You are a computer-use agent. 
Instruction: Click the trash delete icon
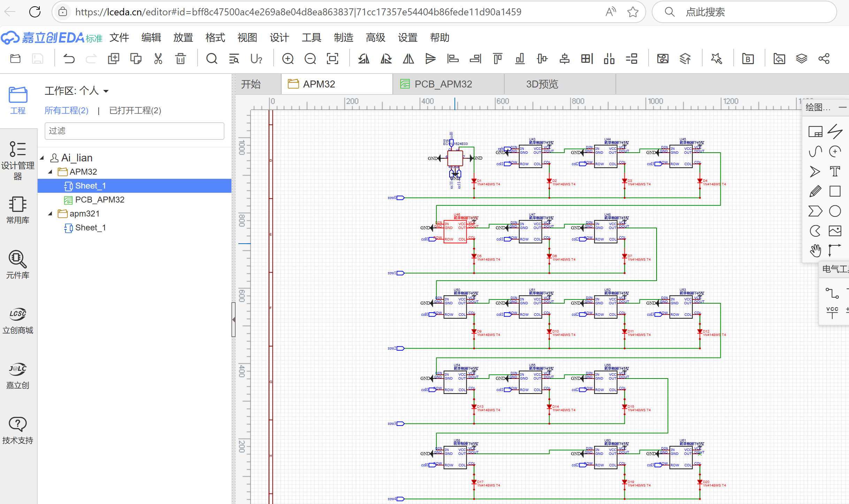coord(180,59)
